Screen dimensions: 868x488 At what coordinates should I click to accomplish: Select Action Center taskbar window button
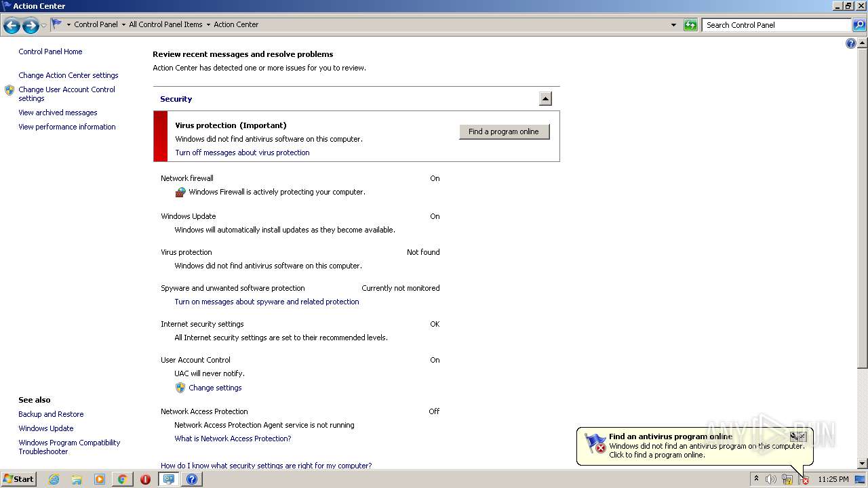tap(169, 479)
